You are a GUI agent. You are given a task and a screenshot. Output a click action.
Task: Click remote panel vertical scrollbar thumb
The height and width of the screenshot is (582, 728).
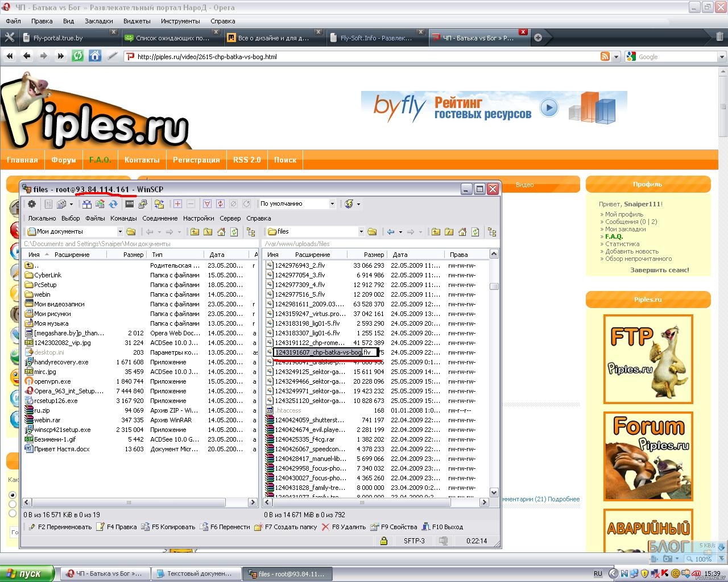click(494, 286)
